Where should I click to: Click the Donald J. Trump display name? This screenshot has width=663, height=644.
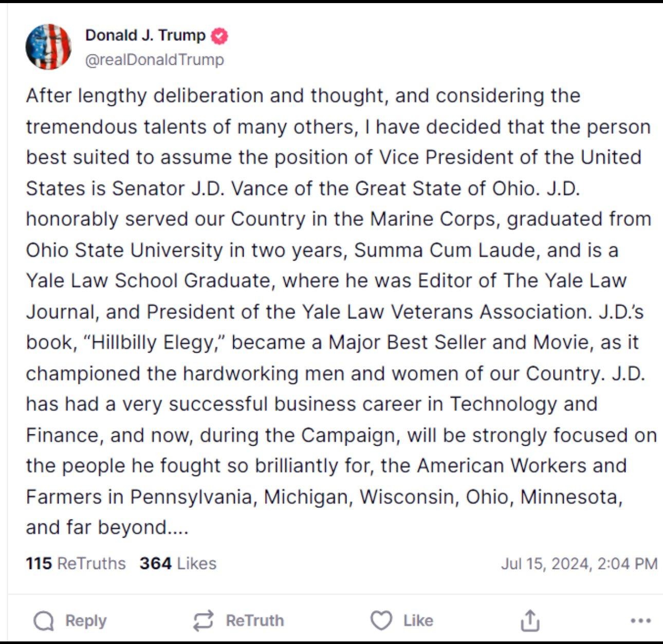(x=145, y=35)
